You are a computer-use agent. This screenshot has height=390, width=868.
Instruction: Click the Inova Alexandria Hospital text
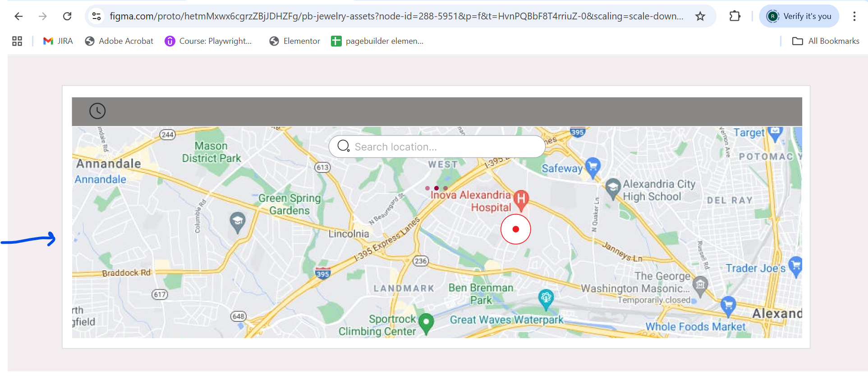[x=471, y=201]
